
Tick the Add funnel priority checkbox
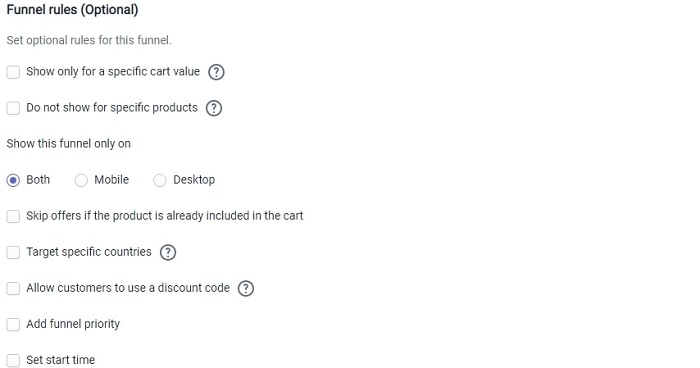(13, 324)
